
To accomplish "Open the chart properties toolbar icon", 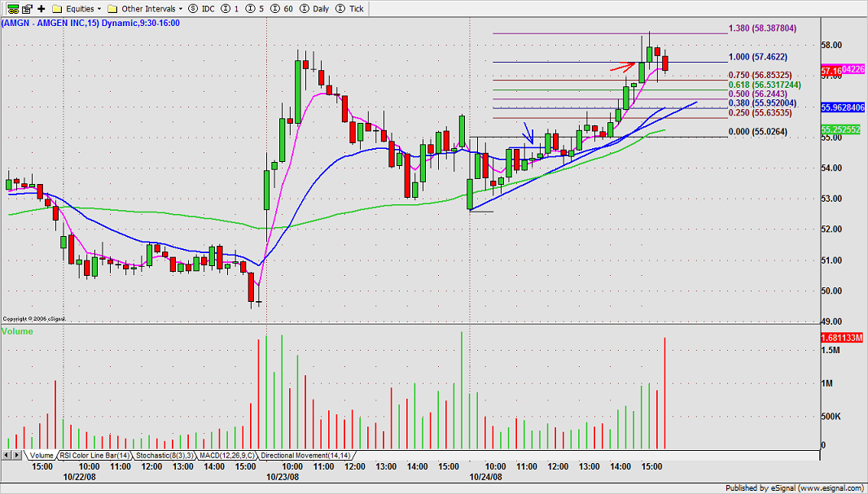I will [27, 8].
